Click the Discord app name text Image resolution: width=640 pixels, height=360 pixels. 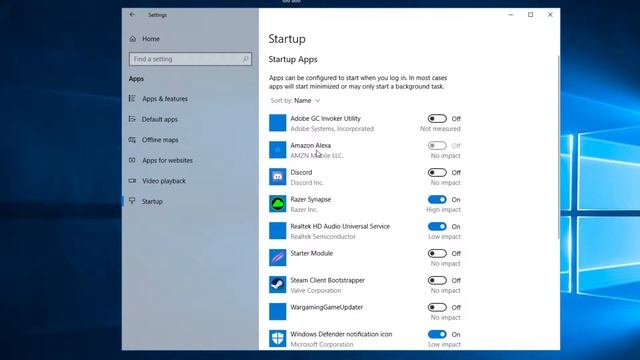click(301, 172)
